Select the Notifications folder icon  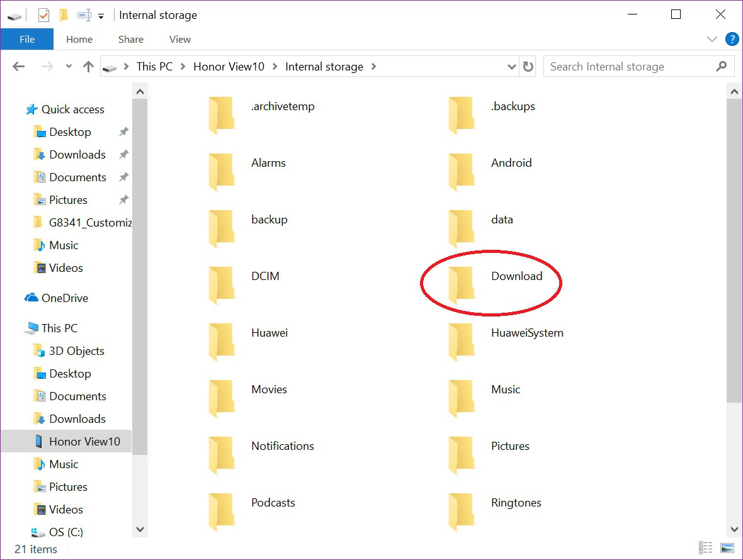(222, 455)
